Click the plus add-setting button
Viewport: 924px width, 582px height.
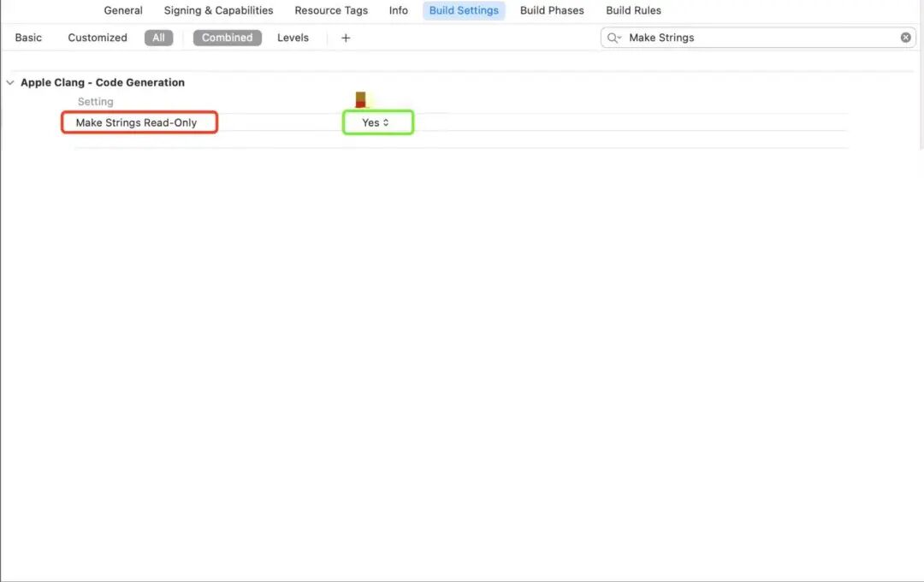pos(346,38)
